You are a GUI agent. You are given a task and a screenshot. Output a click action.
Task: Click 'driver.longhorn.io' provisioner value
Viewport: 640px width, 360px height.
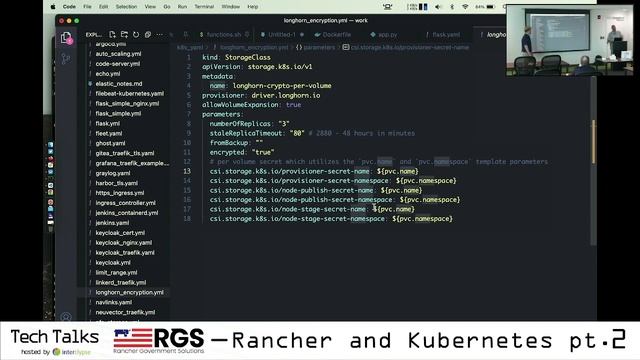click(x=286, y=95)
